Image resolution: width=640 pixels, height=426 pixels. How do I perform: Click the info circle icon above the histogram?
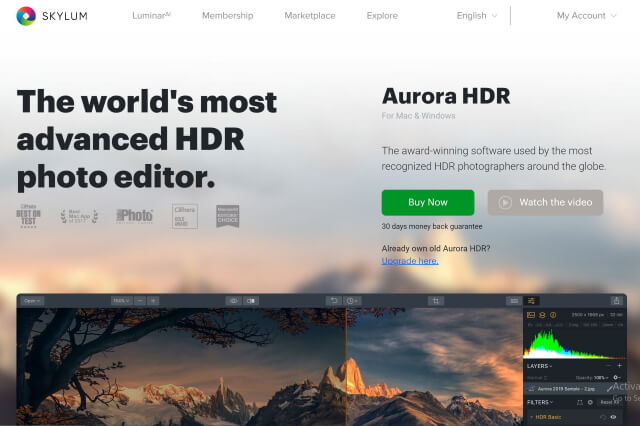(553, 315)
